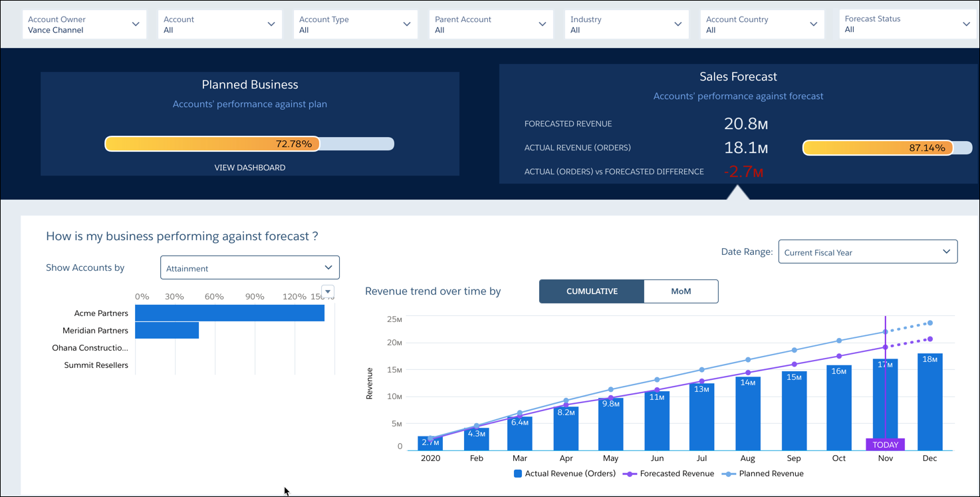The width and height of the screenshot is (980, 497).
Task: Click the 2020 bar labeled 2.7M
Action: (430, 443)
